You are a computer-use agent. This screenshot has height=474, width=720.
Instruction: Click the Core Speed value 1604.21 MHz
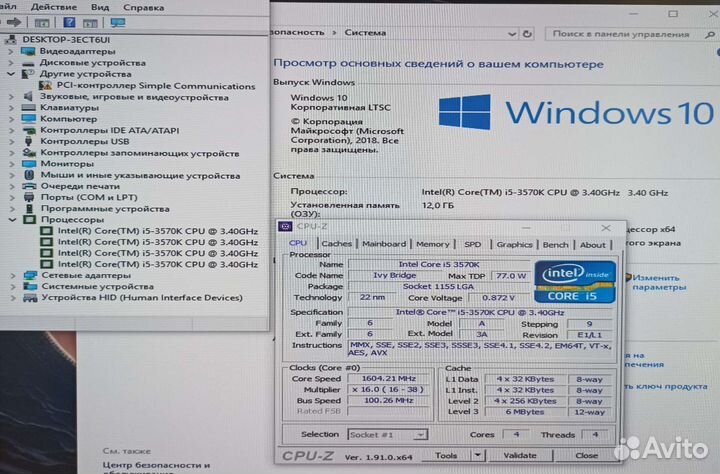(388, 378)
